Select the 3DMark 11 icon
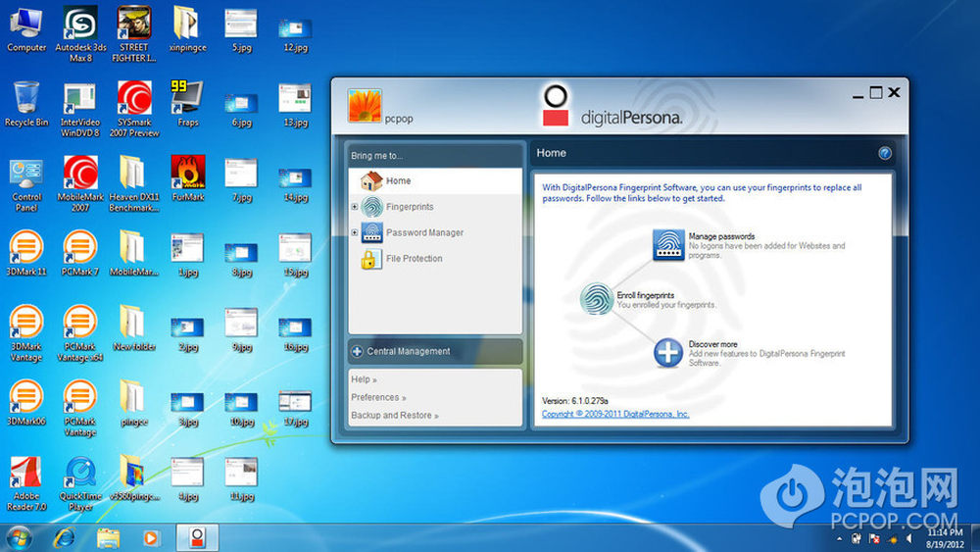This screenshot has height=552, width=980. pos(26,254)
